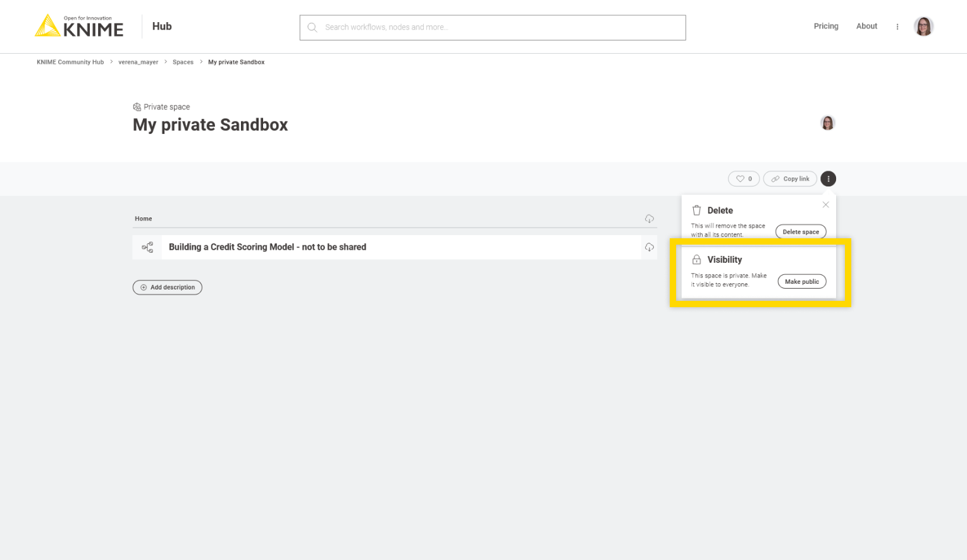This screenshot has width=967, height=560.
Task: Like the space with heart button
Action: click(x=743, y=179)
